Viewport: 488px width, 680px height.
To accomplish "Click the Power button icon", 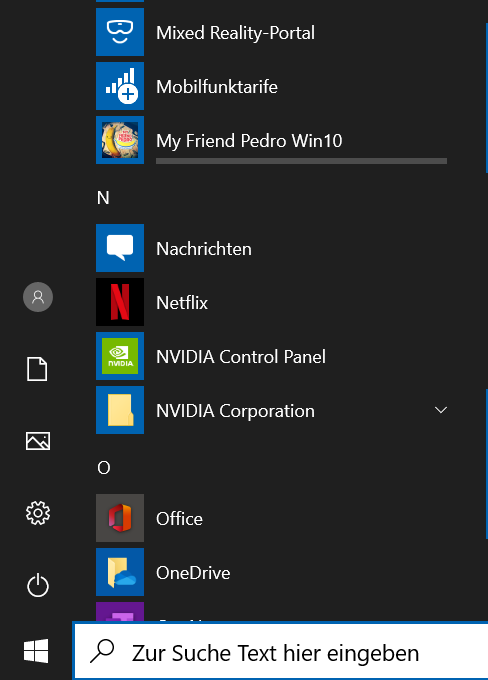I will point(38,585).
